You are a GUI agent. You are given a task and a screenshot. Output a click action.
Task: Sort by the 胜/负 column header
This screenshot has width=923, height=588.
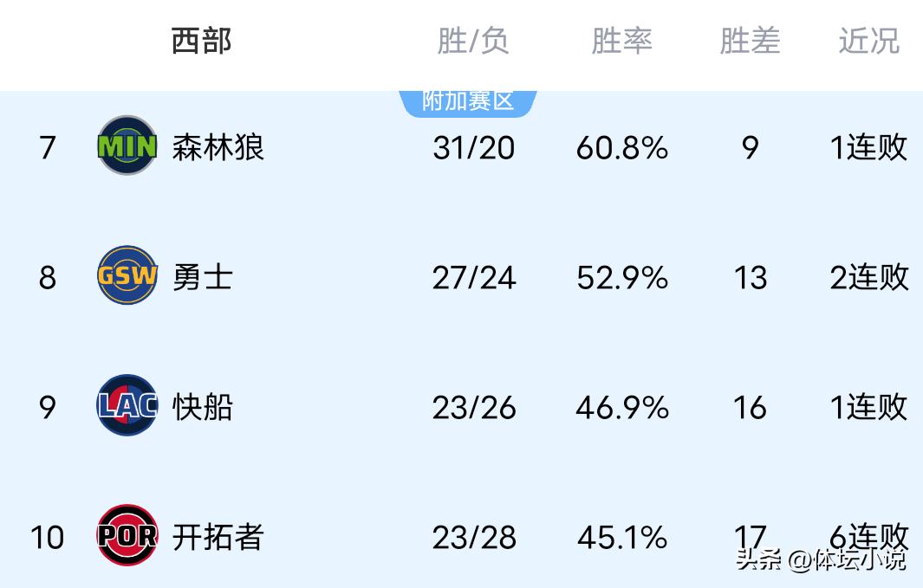click(473, 41)
